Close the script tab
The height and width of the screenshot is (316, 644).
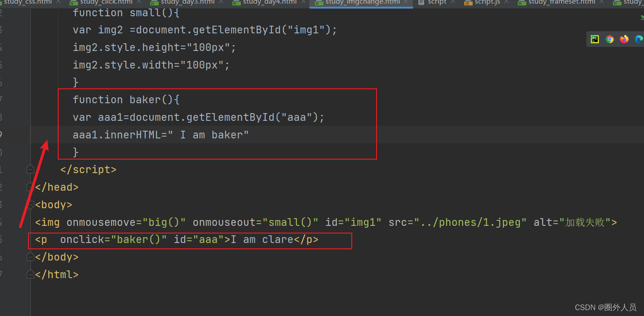(453, 2)
